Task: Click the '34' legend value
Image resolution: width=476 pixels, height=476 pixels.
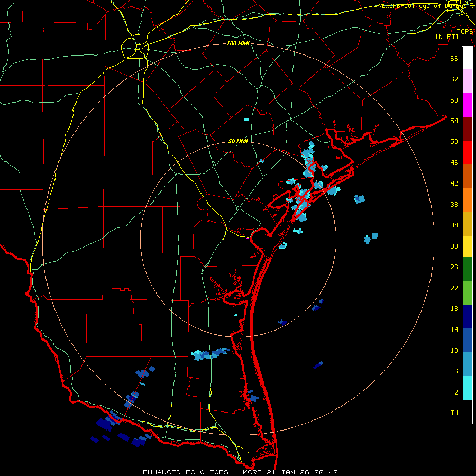Action: point(454,225)
